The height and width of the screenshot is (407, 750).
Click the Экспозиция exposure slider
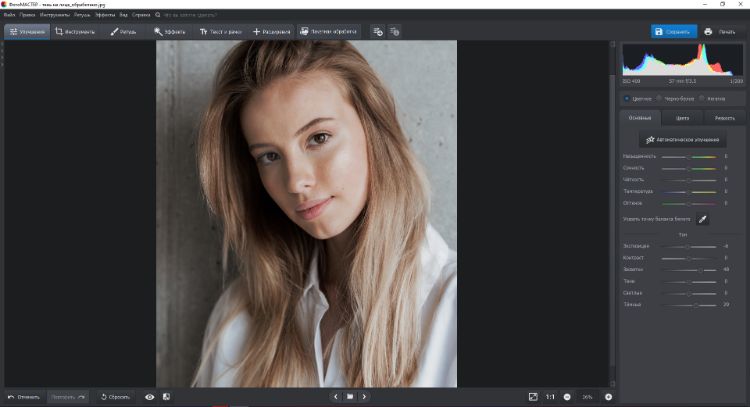point(689,246)
